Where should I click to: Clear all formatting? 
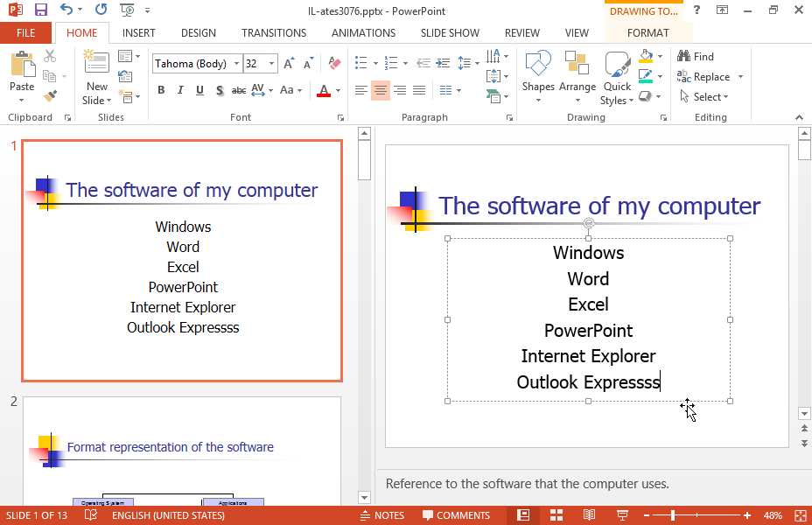[x=334, y=63]
